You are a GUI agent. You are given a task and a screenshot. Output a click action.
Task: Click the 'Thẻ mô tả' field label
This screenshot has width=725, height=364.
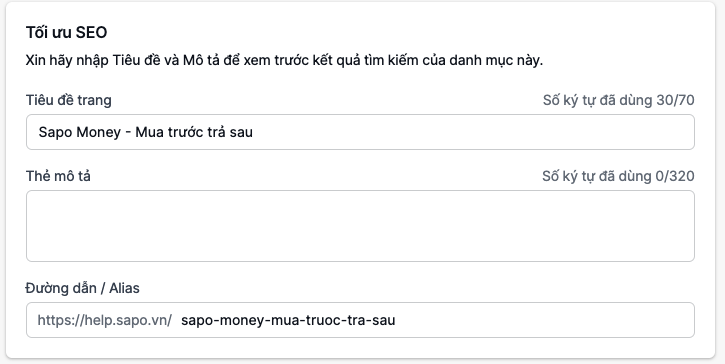[x=58, y=176]
